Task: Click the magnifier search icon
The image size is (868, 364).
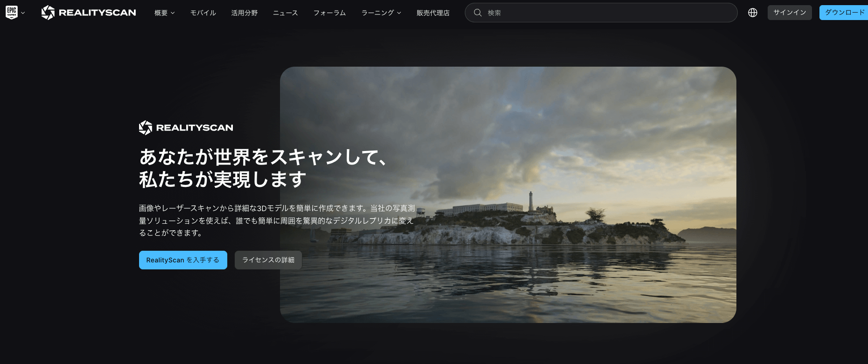Action: click(x=477, y=13)
